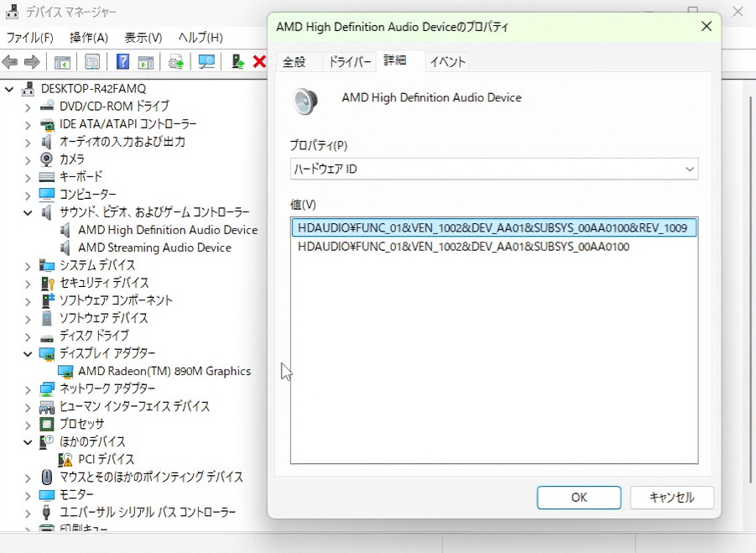Toggle the show/hide action pane toolbar icon
This screenshot has height=553, width=756.
[146, 62]
